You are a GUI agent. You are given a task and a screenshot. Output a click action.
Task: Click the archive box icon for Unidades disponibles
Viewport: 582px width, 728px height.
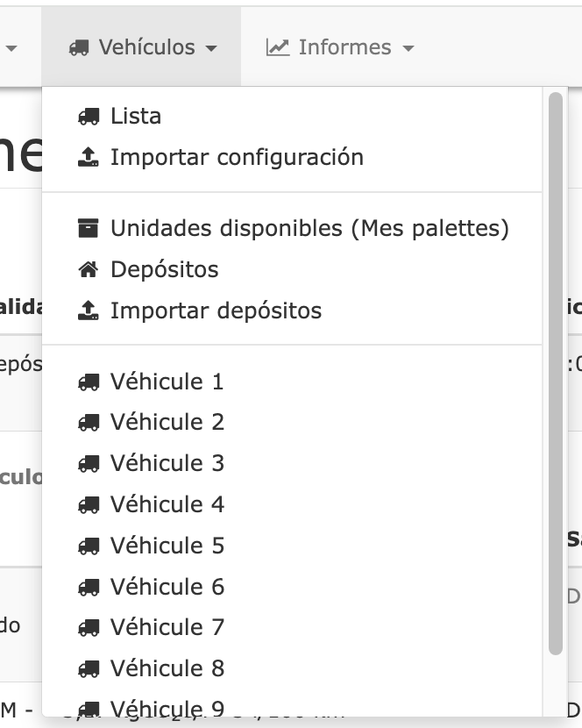pos(89,229)
